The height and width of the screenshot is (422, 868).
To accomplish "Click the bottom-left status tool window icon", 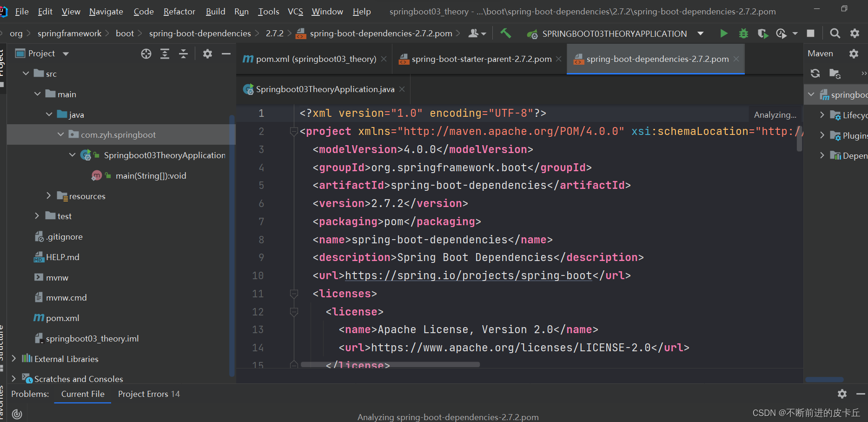I will click(17, 414).
